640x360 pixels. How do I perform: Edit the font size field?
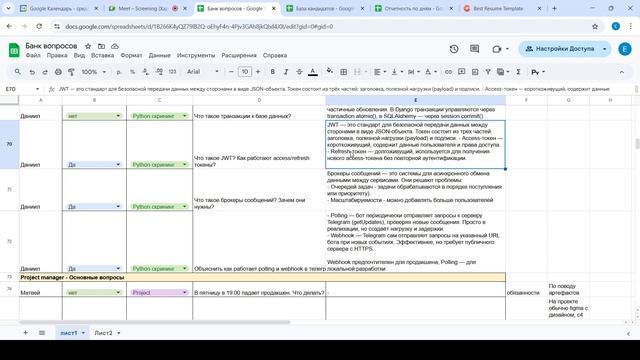(244, 72)
